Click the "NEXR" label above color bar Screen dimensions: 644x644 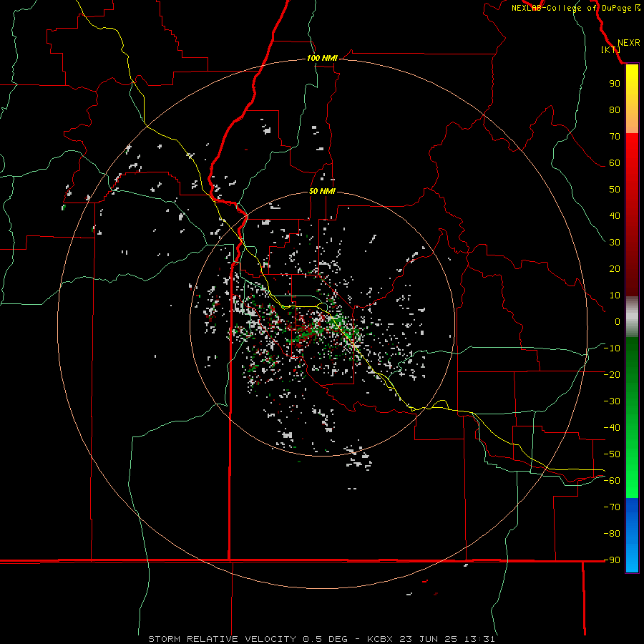(628, 43)
